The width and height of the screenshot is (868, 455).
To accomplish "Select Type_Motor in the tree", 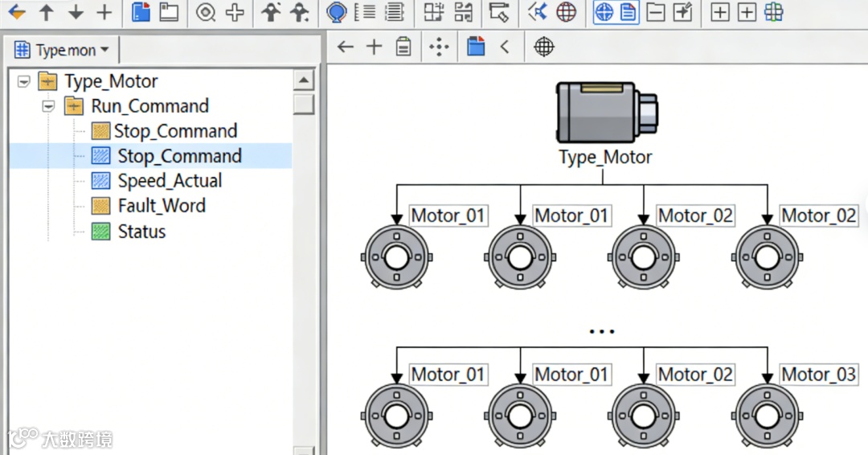I will [x=111, y=81].
